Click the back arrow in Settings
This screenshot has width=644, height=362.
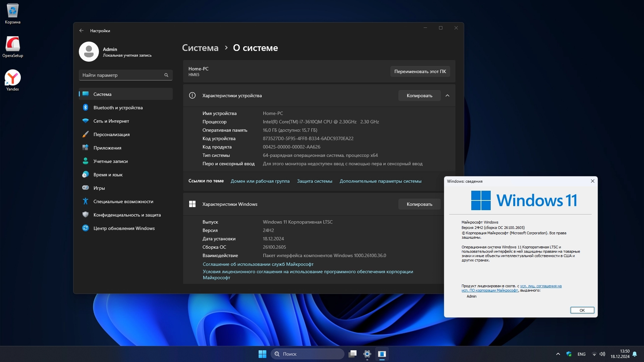click(82, 31)
